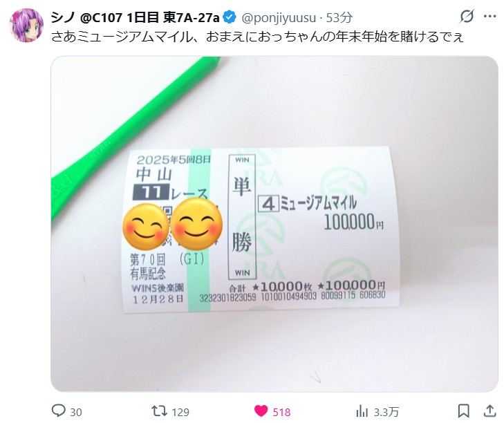This screenshot has height=423, width=504.
Task: Click the purple-haired profile avatar
Action: (x=26, y=26)
